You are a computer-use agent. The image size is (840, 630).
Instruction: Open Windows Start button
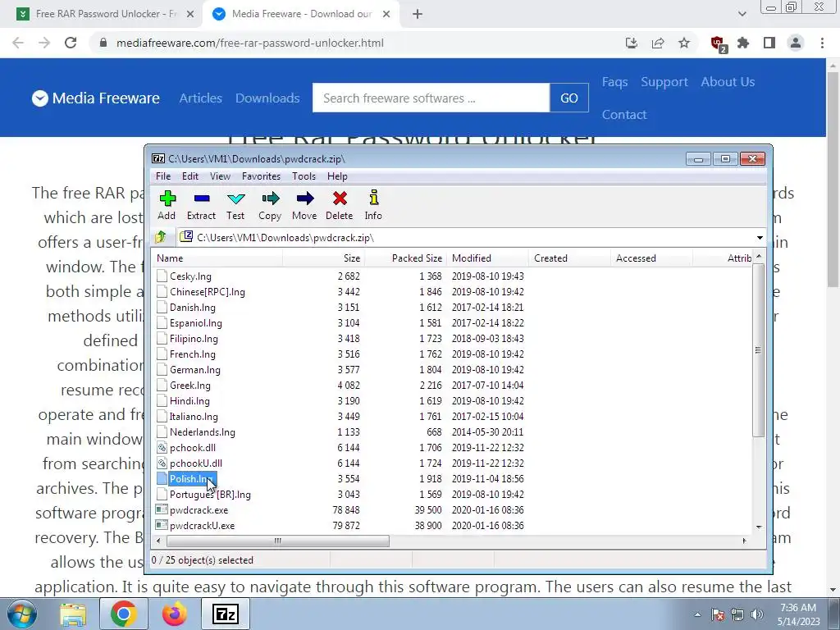(x=21, y=614)
